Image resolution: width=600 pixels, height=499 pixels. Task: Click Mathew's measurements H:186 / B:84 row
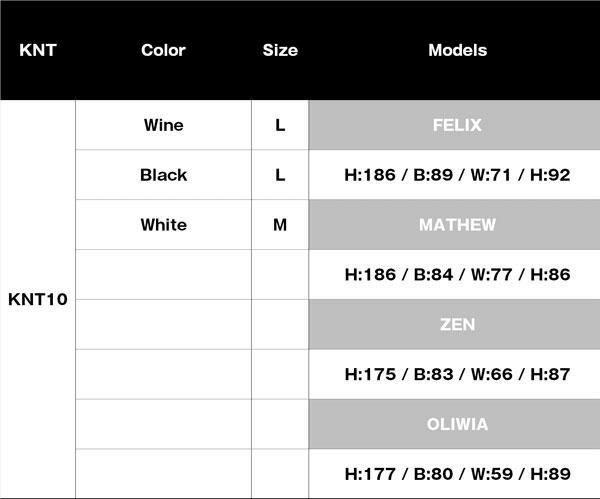pyautogui.click(x=457, y=274)
